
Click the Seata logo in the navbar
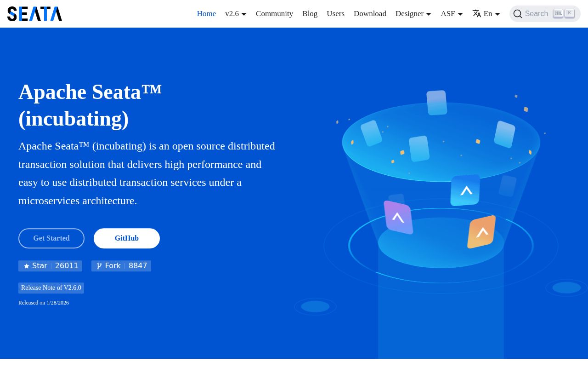coord(34,14)
